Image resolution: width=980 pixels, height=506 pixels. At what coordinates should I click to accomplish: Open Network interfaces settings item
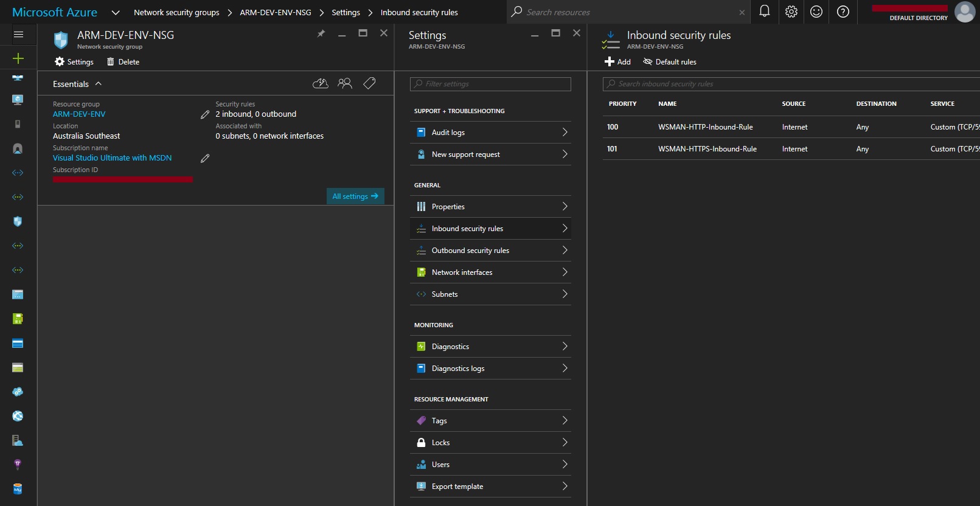(490, 272)
